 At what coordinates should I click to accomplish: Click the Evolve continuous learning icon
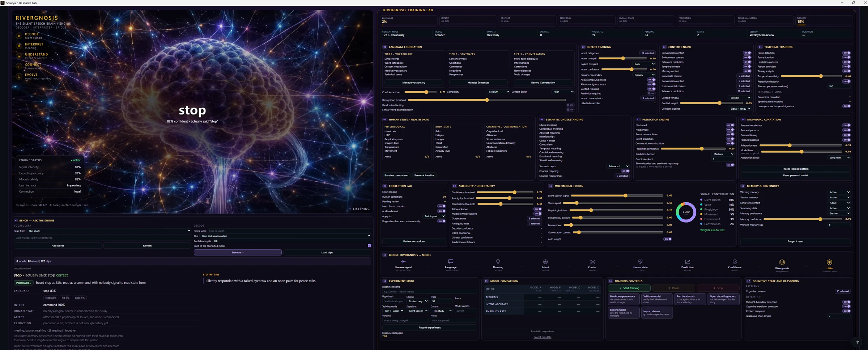pyautogui.click(x=19, y=76)
